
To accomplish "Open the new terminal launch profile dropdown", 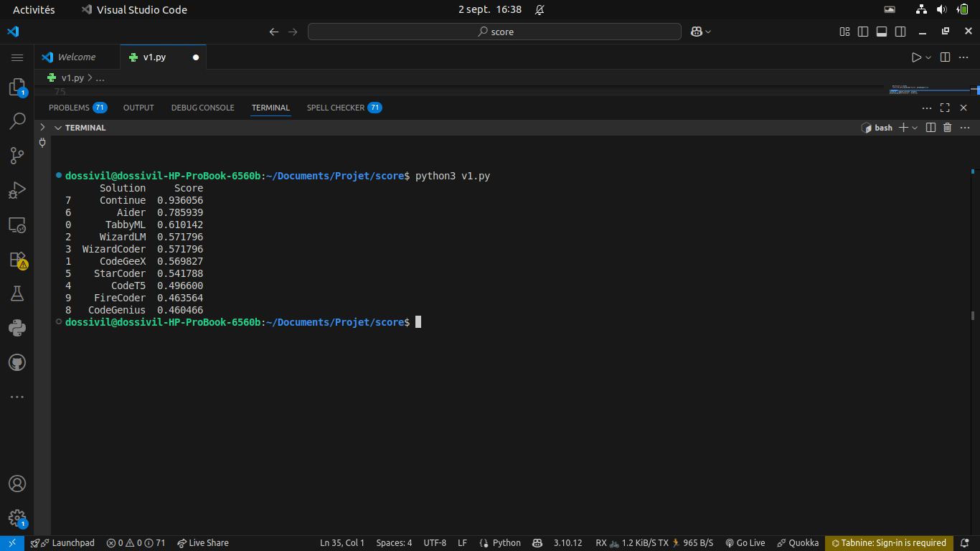I will (x=915, y=128).
